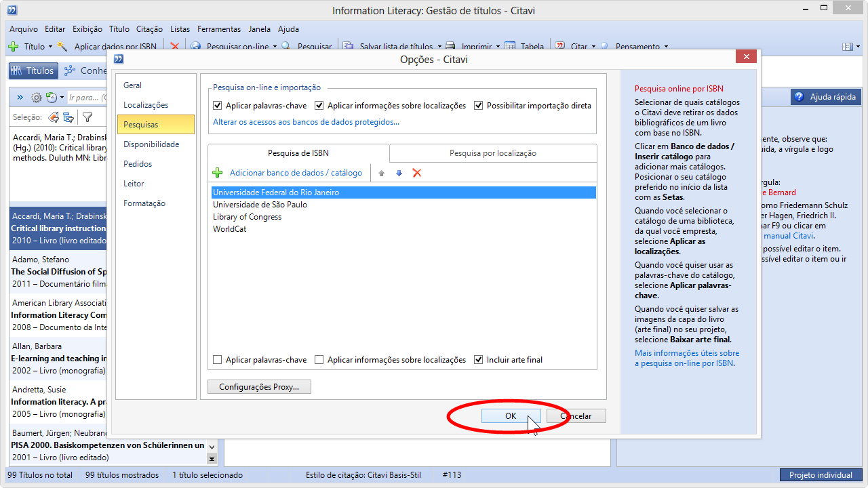Click the magic wand Aplicar dados por ISBN icon
Image resolution: width=868 pixels, height=488 pixels.
pyautogui.click(x=62, y=47)
